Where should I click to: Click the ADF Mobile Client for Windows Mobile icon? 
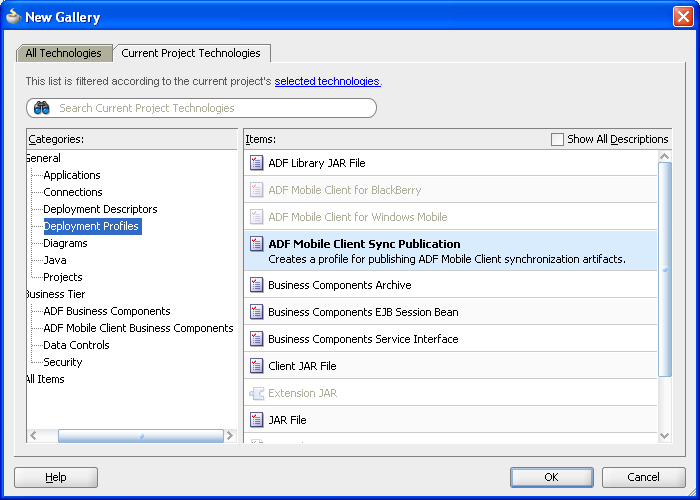256,217
